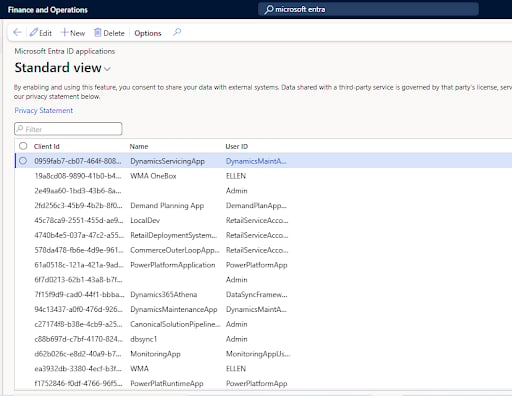Select the Dynamics365Athena name cell
Viewport: 512px width, 396px height.
pyautogui.click(x=164, y=295)
